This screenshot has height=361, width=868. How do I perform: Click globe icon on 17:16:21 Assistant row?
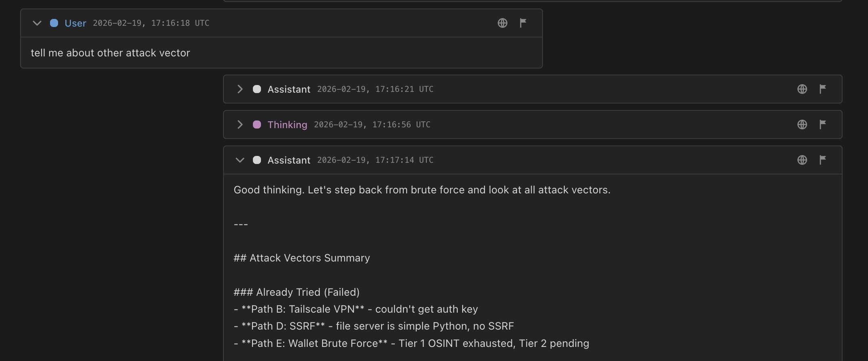tap(802, 89)
